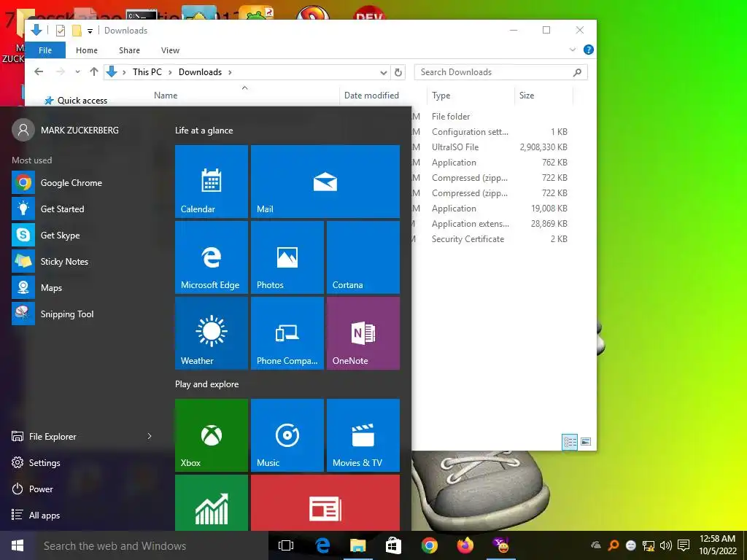Open the Phone Companion tile
Image resolution: width=747 pixels, height=560 pixels.
[287, 332]
